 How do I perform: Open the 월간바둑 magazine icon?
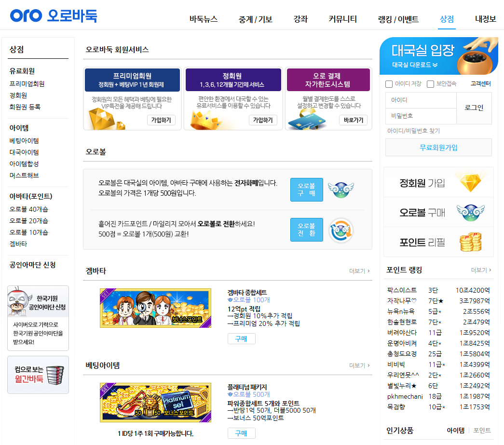click(x=54, y=375)
